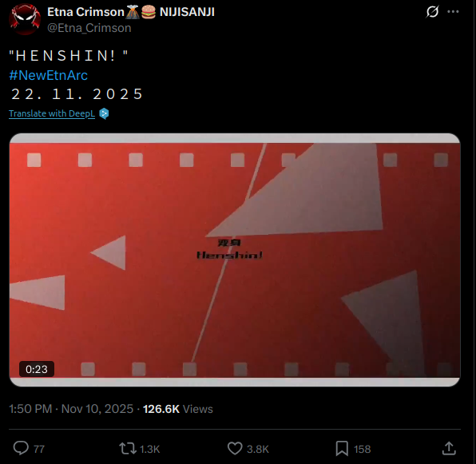
Task: Click the 77 replies count
Action: click(x=39, y=449)
